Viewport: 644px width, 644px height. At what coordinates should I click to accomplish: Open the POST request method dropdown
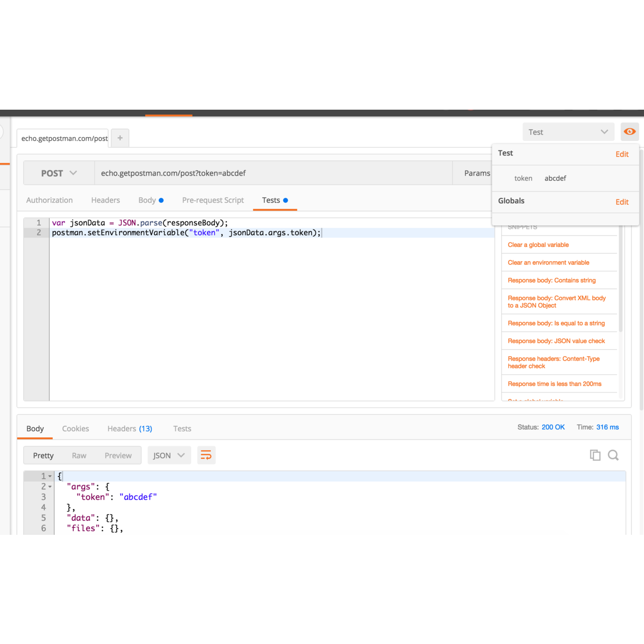point(58,173)
